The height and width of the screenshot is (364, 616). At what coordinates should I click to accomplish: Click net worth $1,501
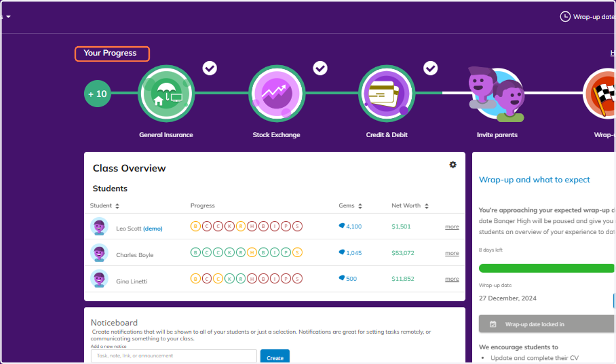401,226
